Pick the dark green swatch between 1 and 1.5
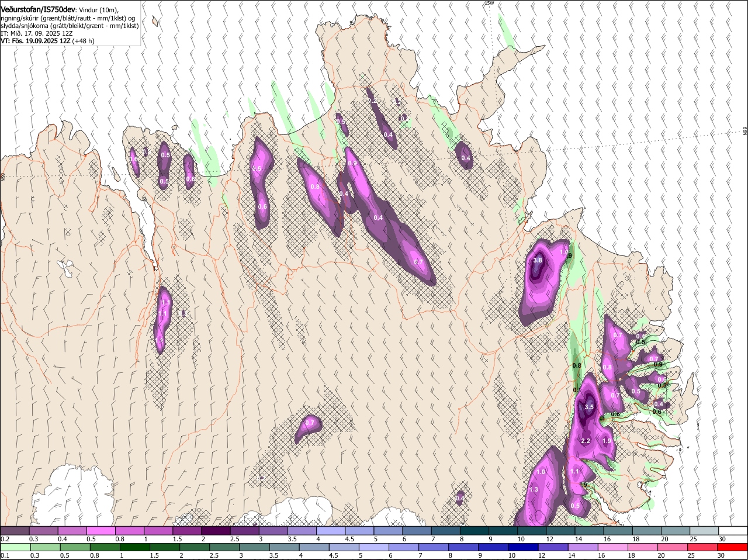The image size is (748, 560). (134, 547)
